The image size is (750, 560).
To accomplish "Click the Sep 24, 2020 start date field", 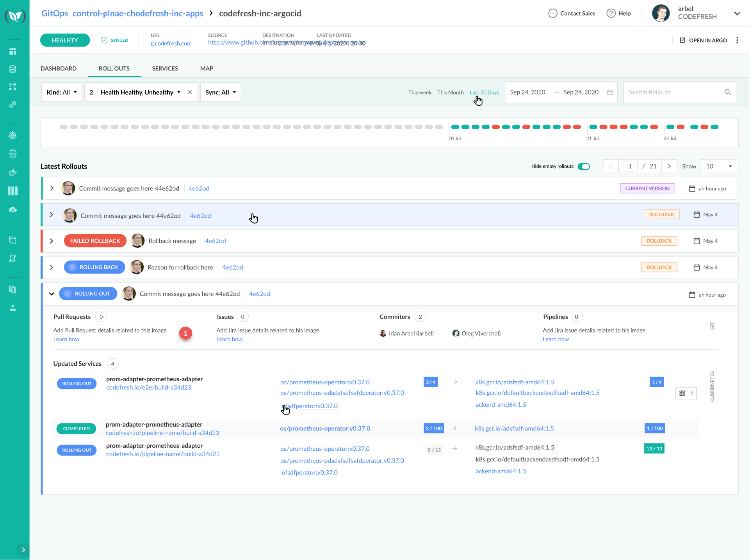I will pos(527,92).
